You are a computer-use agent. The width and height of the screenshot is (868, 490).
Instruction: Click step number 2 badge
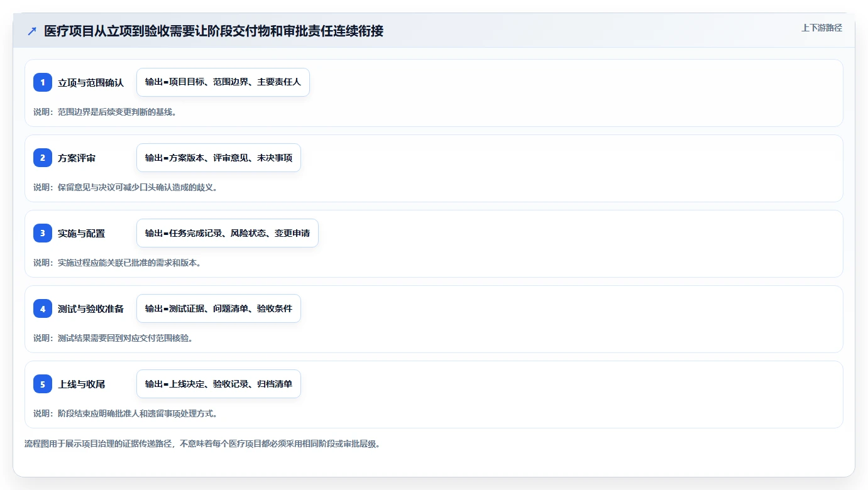point(43,158)
